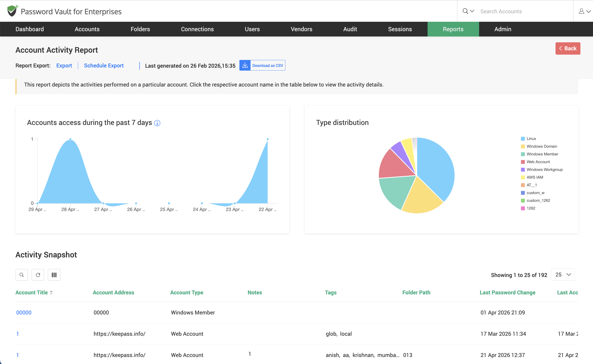
Task: Click the 22 Apr data point on chart
Action: pos(267,139)
